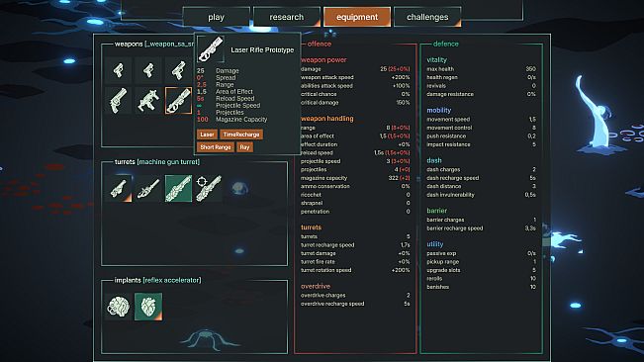Image resolution: width=644 pixels, height=362 pixels.
Task: Switch to the research tab
Action: click(287, 17)
